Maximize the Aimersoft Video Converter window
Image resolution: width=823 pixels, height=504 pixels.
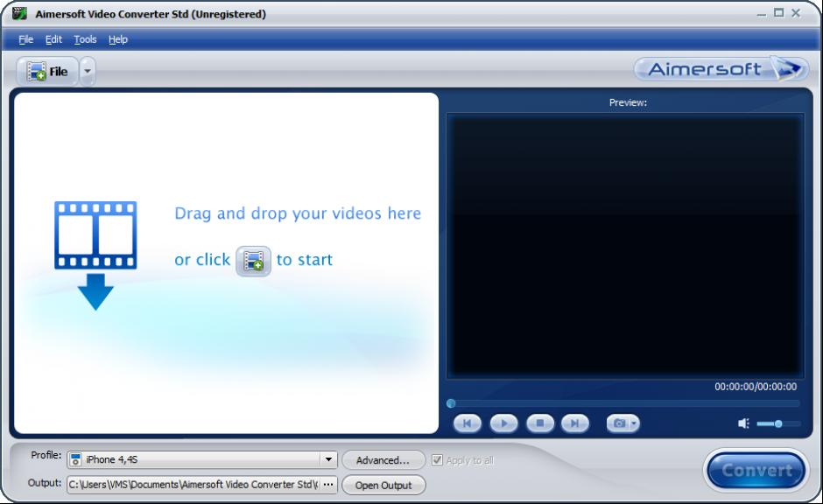tap(779, 13)
